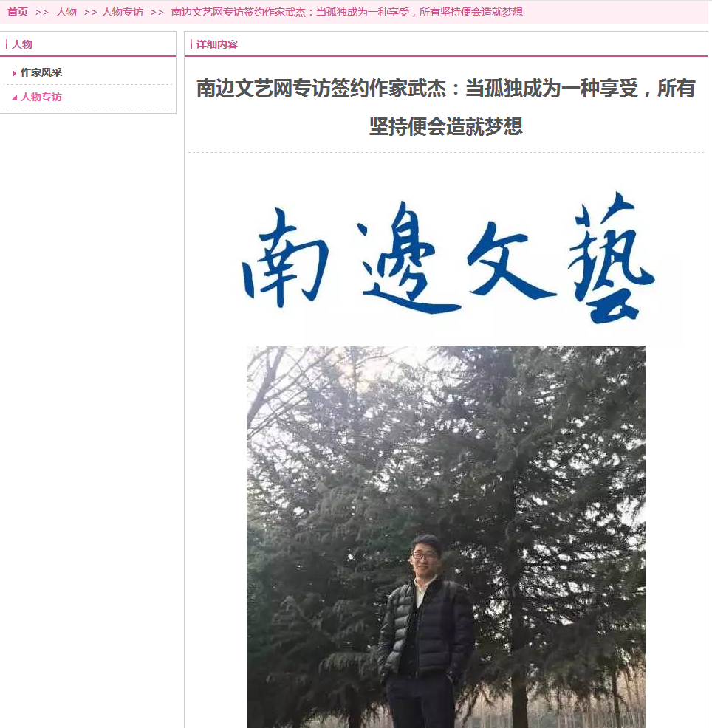Click first >> separator after 首页
This screenshot has width=712, height=728.
point(42,13)
